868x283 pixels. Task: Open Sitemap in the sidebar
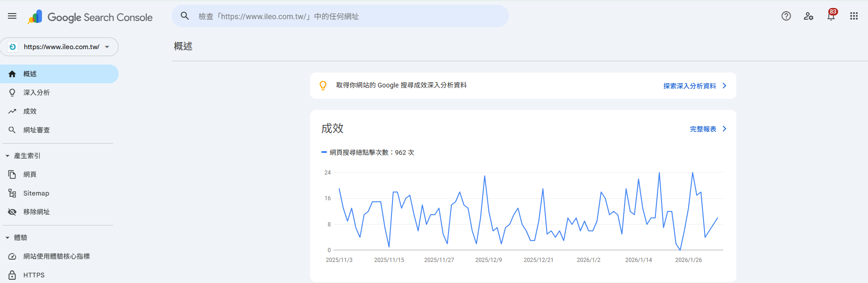click(x=59, y=193)
